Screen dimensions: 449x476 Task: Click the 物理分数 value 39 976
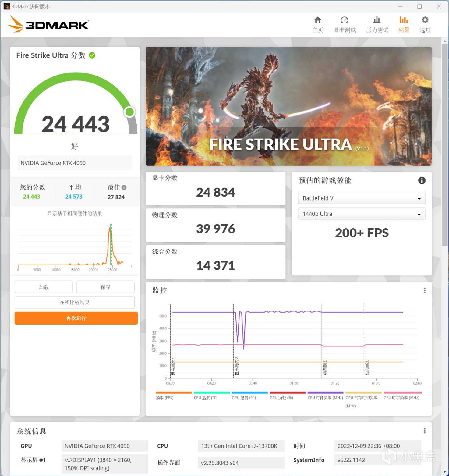[216, 229]
